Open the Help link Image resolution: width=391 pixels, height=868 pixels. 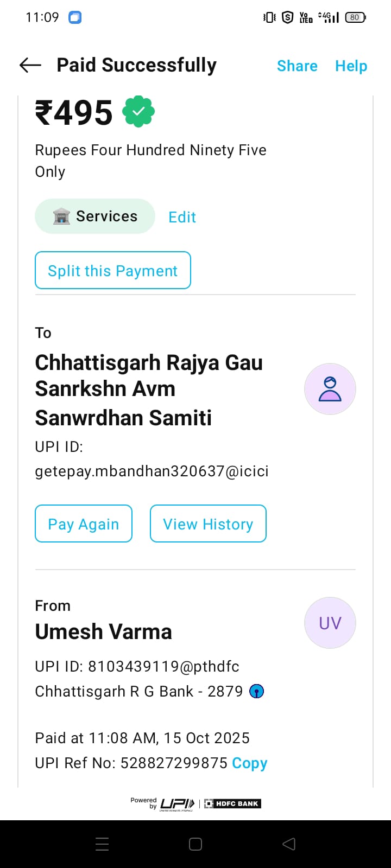[351, 66]
